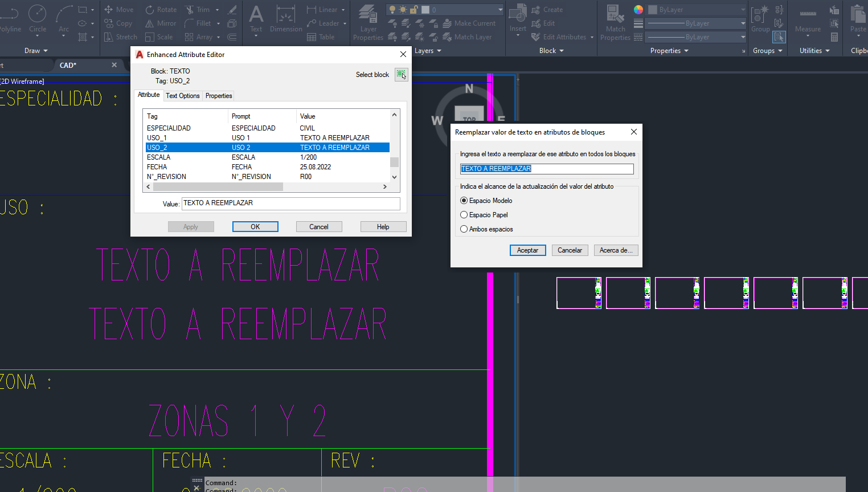Switch to the Text Options tab

[x=182, y=95]
